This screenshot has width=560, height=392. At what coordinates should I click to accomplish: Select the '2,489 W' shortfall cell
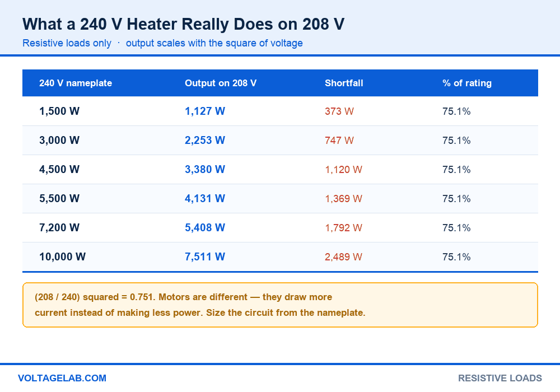click(343, 257)
